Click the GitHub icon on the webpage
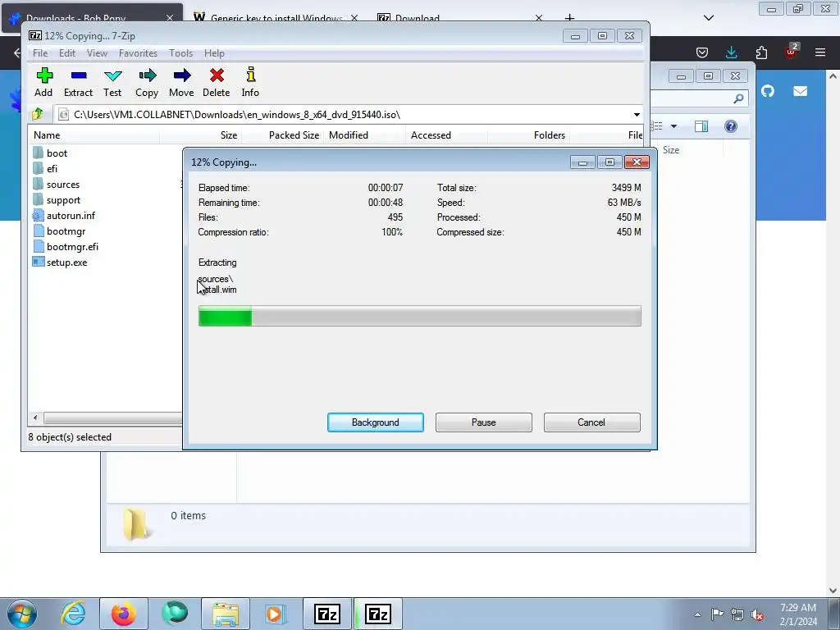 point(768,91)
